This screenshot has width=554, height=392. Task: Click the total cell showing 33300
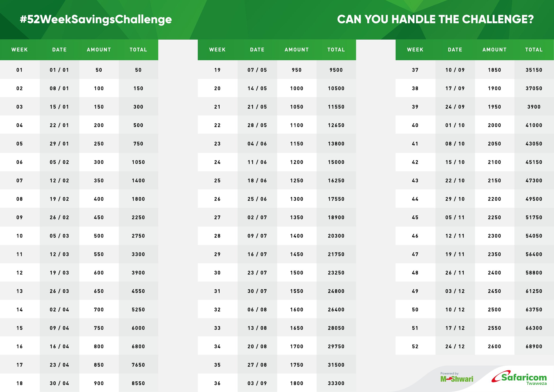point(336,383)
